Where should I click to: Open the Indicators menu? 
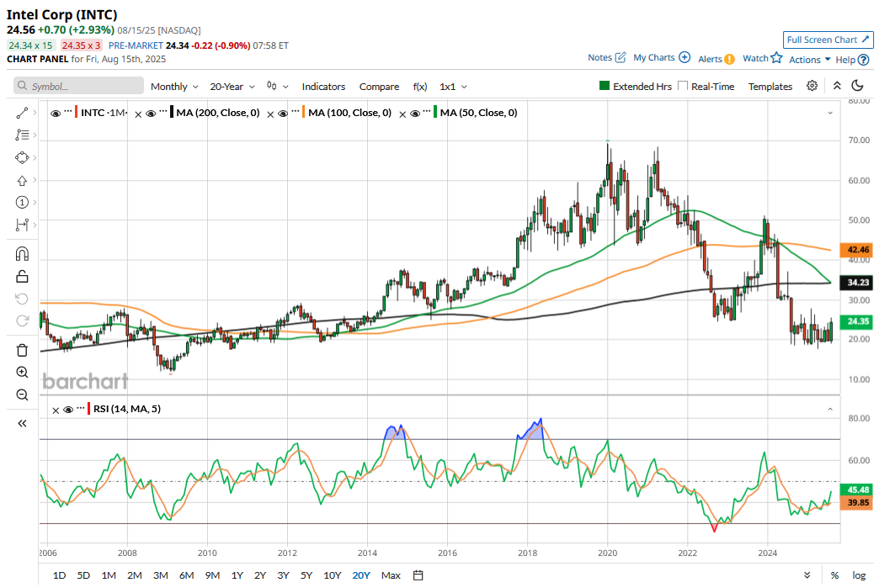pos(323,86)
